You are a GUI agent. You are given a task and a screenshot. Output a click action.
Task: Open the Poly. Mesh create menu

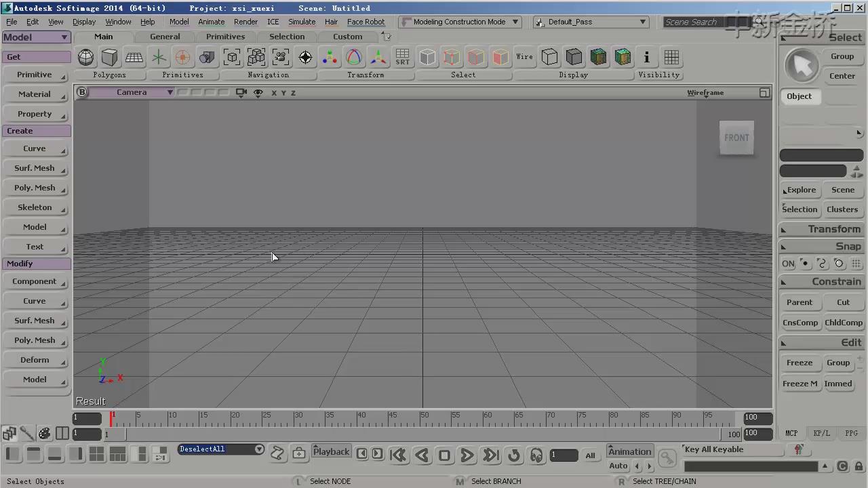pos(35,188)
